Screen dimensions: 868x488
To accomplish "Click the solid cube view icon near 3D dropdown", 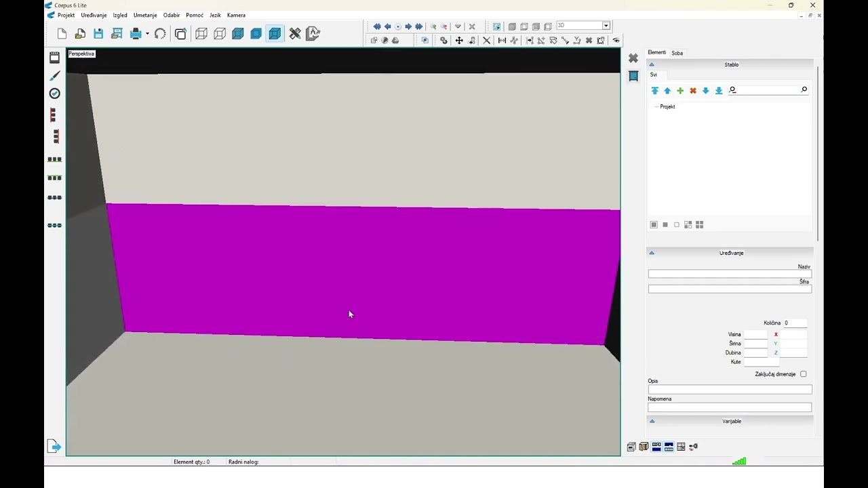I will pos(512,26).
